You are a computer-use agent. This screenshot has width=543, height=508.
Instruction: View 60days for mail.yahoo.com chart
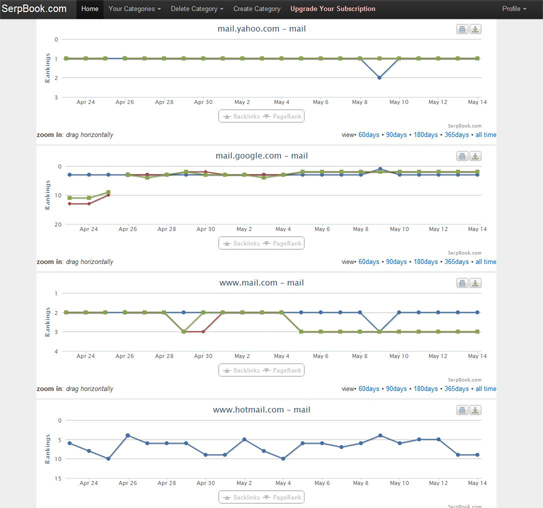point(368,135)
